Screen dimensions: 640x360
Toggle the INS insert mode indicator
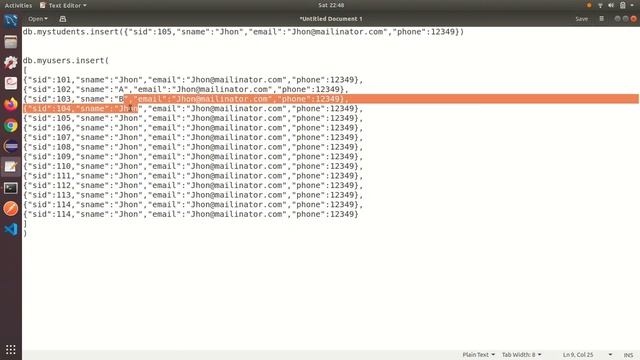628,355
